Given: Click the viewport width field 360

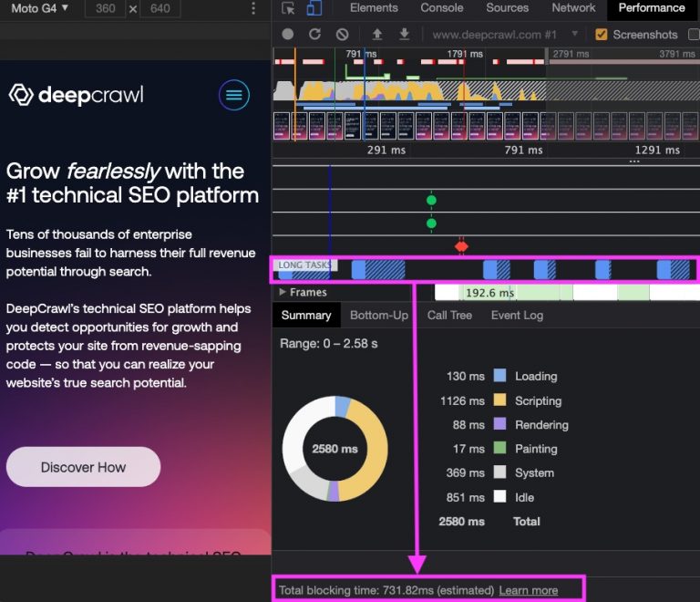Looking at the screenshot, I should (x=105, y=8).
